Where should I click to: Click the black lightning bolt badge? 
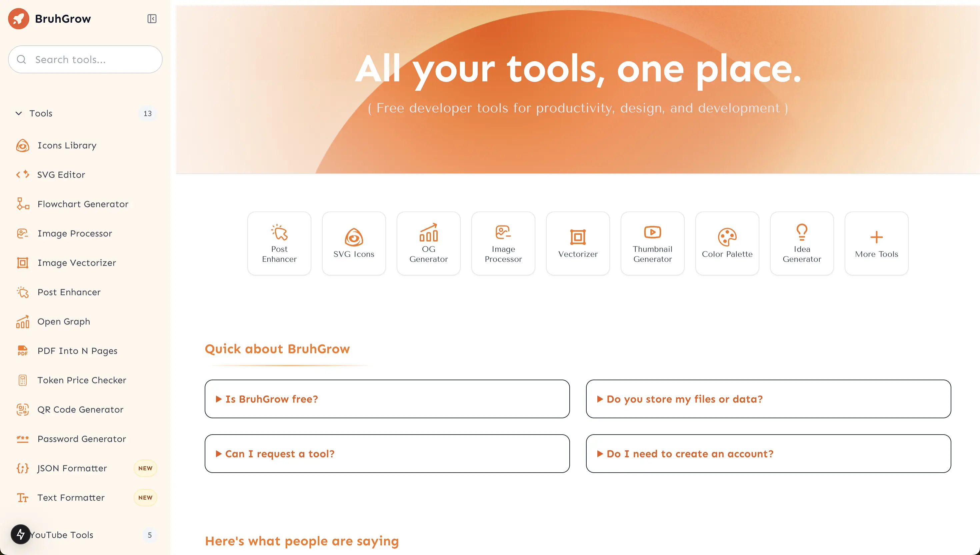click(x=21, y=534)
